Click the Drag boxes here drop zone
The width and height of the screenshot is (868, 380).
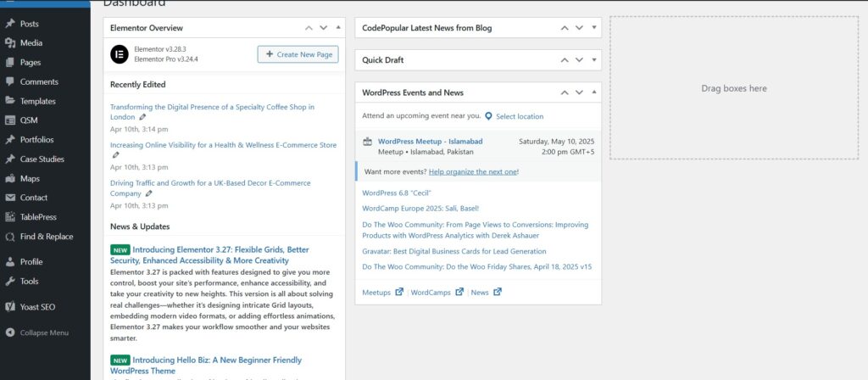point(734,88)
